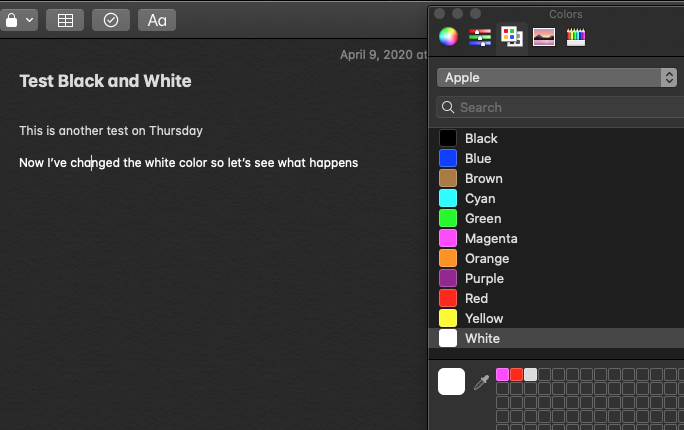Open the lock note dropdown in Notes toolbar
This screenshot has width=684, height=430.
19,20
